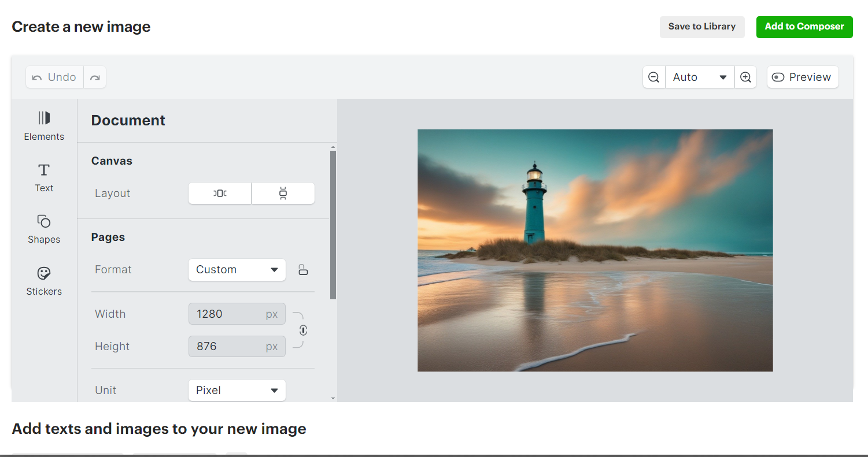This screenshot has height=457, width=868.
Task: Click the zoom in magnifier icon
Action: (x=746, y=77)
